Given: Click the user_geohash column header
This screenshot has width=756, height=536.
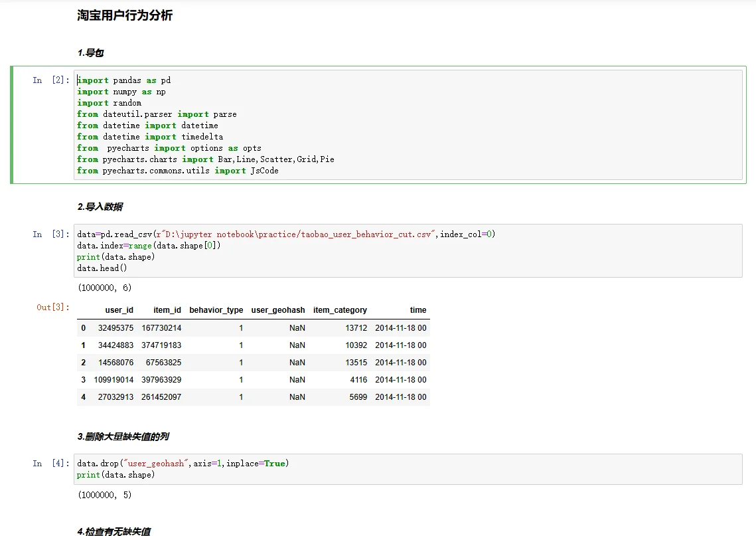Looking at the screenshot, I should click(278, 310).
